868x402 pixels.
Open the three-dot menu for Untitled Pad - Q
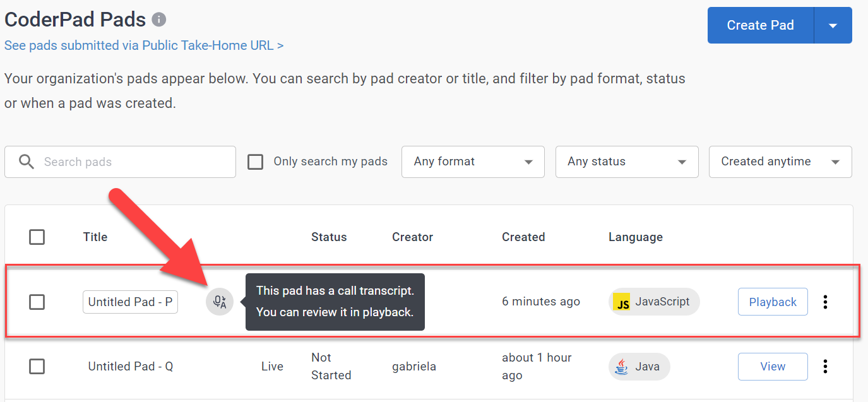coord(825,367)
